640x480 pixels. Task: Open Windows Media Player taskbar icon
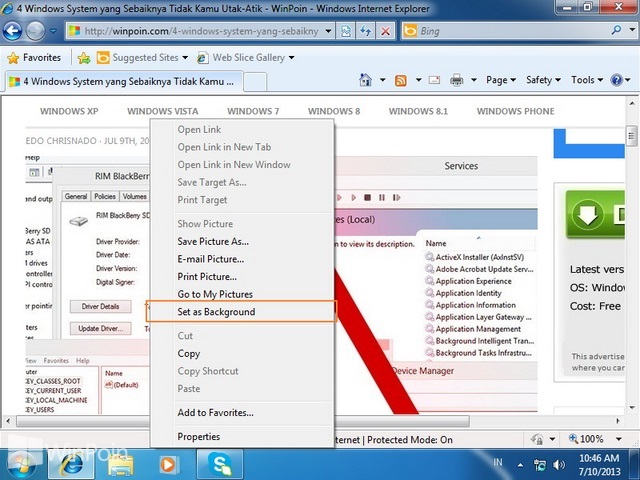pyautogui.click(x=168, y=464)
